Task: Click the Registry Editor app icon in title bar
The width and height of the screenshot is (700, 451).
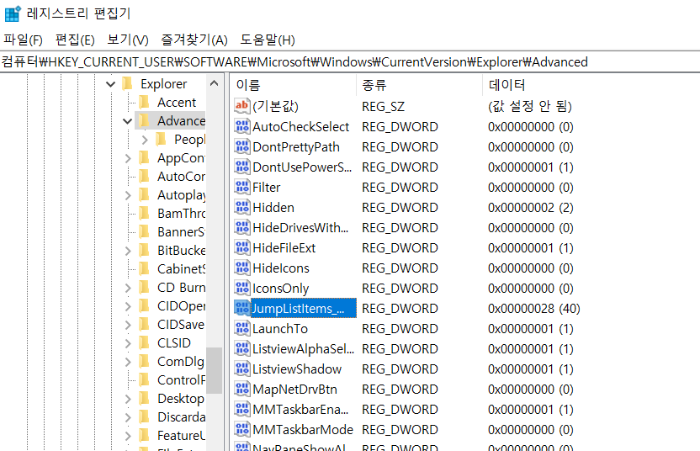Action: coord(12,13)
